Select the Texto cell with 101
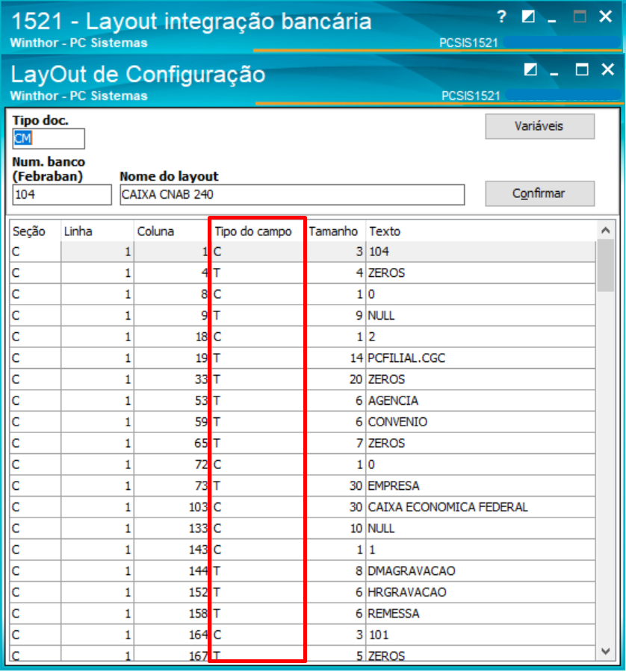Viewport: 626px width, 672px height. 480,635
